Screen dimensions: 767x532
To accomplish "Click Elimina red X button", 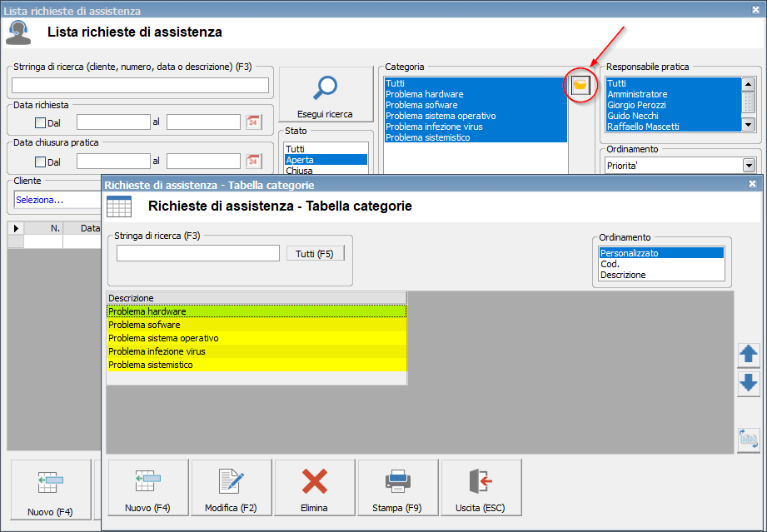I will point(314,489).
